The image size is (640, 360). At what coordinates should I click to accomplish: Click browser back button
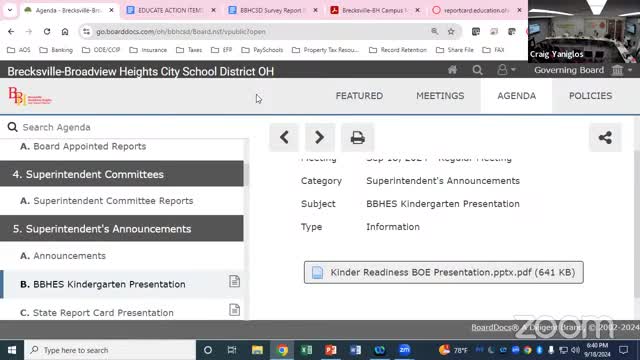11,31
